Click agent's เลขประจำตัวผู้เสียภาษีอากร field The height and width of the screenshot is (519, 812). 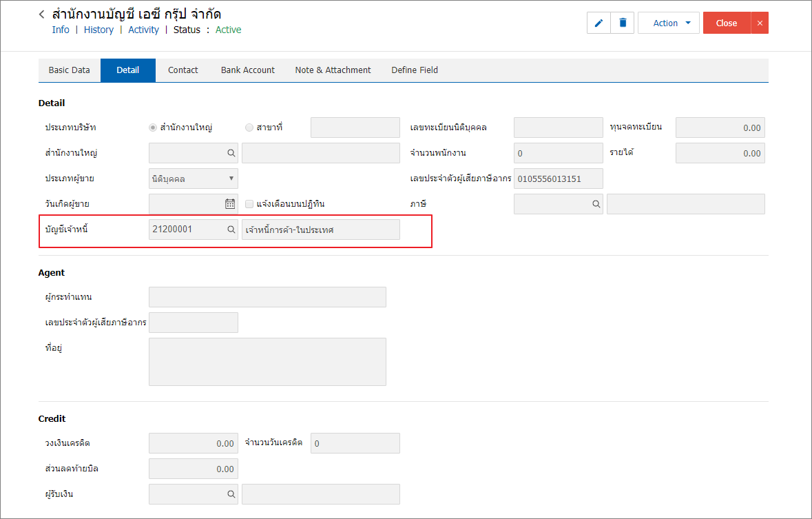click(193, 323)
